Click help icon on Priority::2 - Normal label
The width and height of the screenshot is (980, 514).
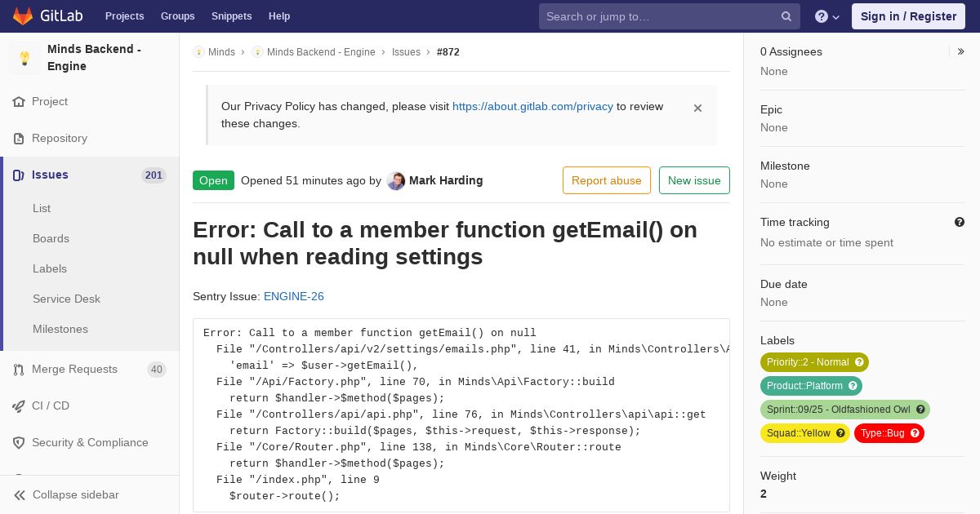(859, 362)
